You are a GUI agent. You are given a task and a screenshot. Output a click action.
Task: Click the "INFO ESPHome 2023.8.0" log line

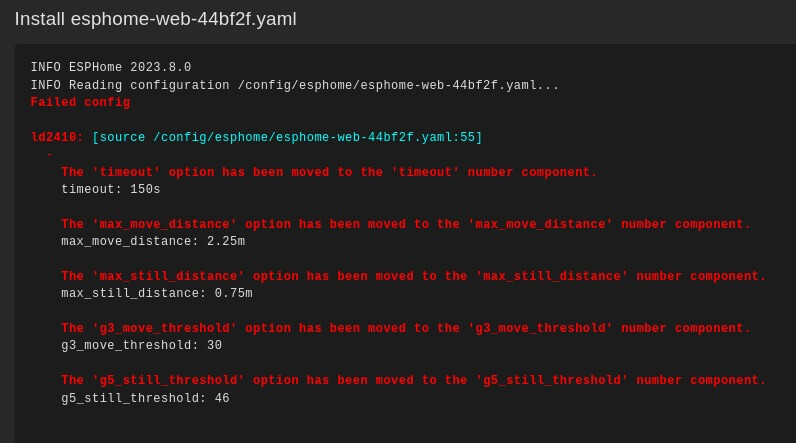coord(110,68)
